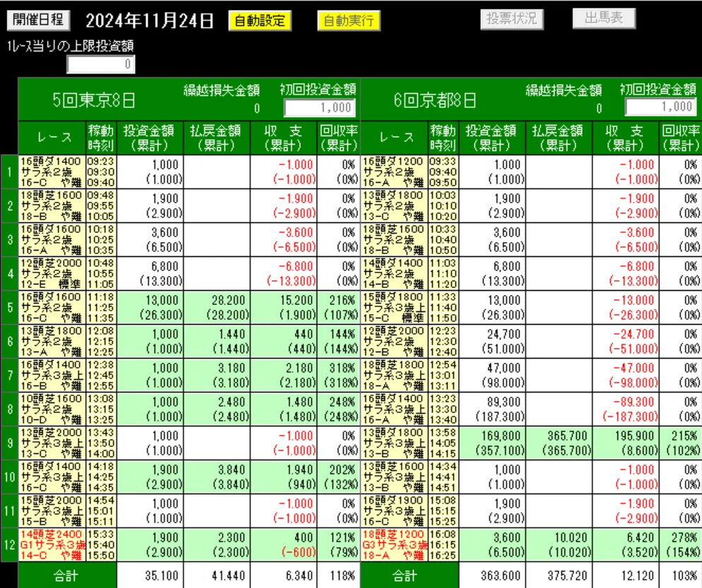Click Tokyo total balance 6,340
Screen dimensions: 702x588
283,575
